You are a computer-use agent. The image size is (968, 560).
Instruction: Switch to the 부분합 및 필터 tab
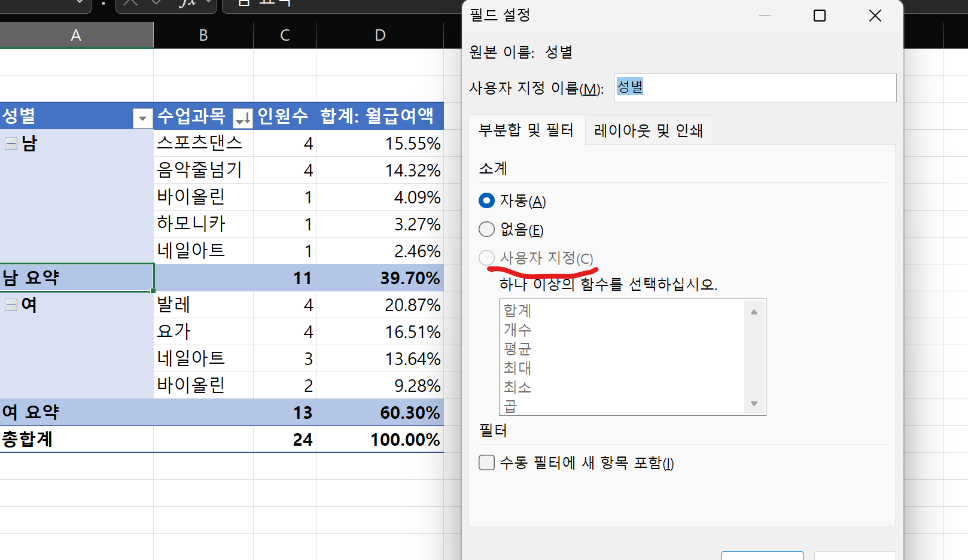[x=526, y=130]
